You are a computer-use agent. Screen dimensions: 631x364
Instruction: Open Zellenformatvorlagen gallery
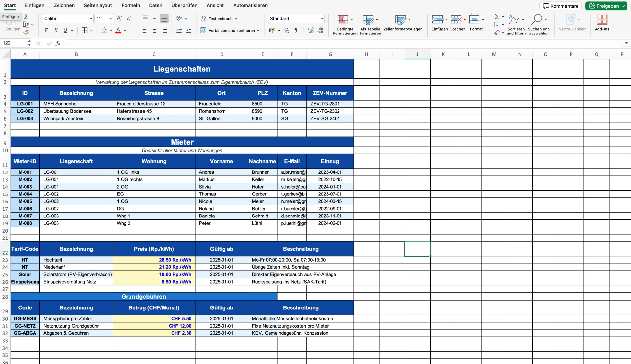click(403, 23)
